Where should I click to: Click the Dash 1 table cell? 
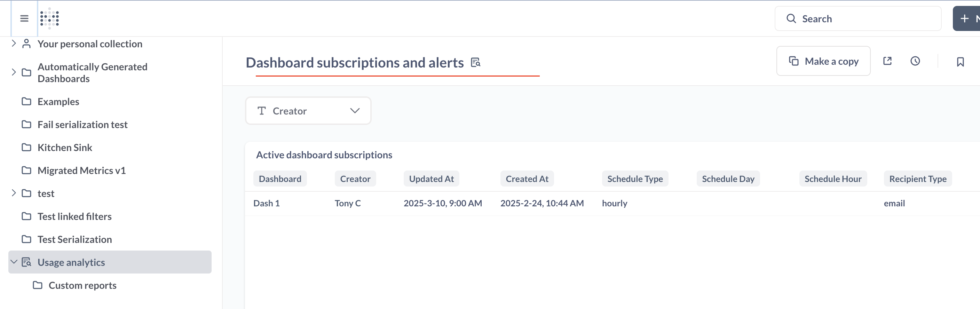[x=266, y=203]
